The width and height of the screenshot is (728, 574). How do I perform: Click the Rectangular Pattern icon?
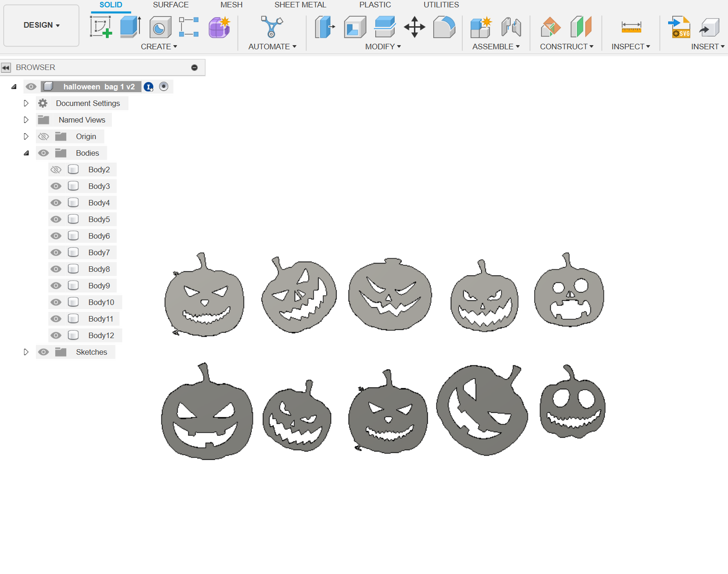[x=189, y=27]
